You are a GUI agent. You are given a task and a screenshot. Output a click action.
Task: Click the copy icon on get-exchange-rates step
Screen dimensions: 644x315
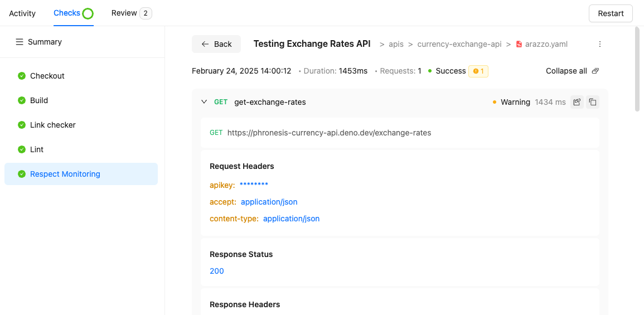point(593,102)
